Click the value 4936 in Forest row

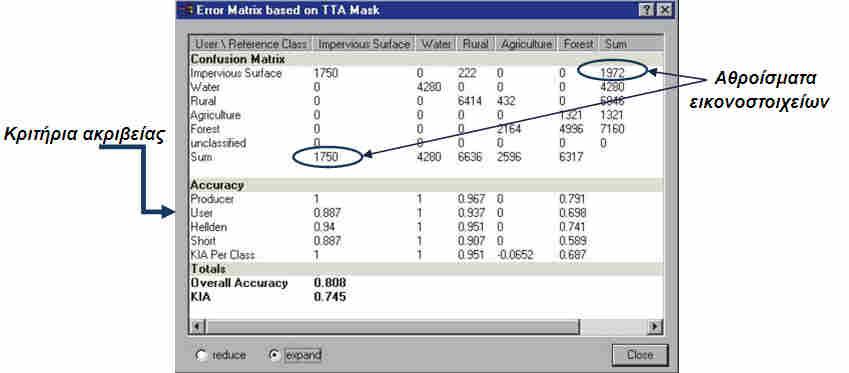click(572, 129)
